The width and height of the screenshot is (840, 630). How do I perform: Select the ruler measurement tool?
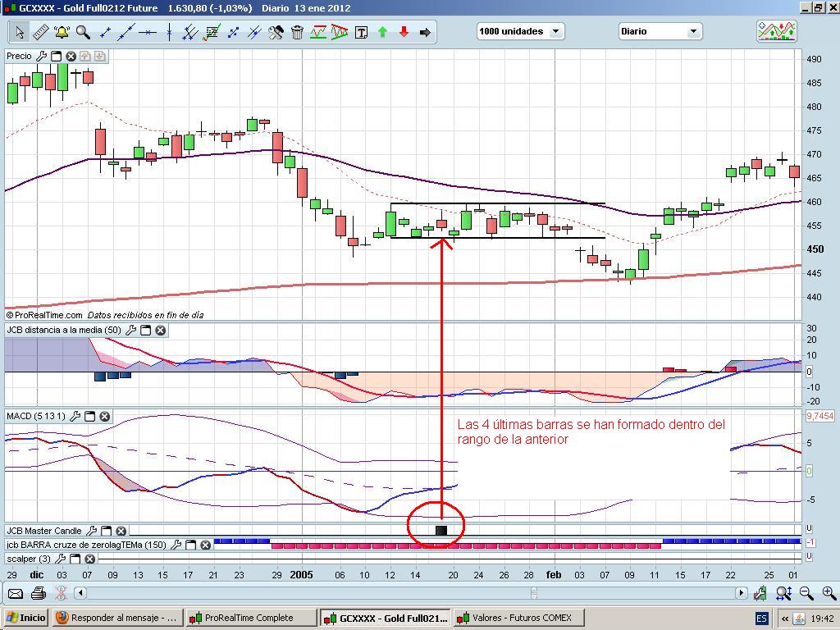click(41, 33)
